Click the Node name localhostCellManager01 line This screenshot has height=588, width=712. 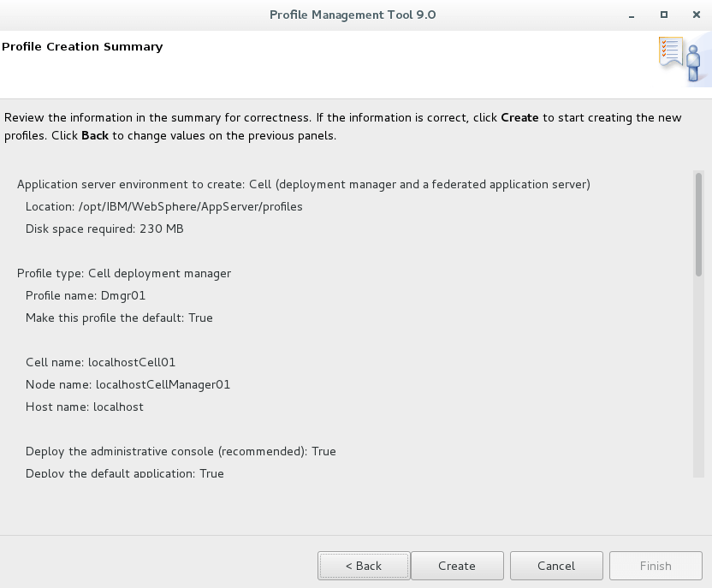point(128,384)
